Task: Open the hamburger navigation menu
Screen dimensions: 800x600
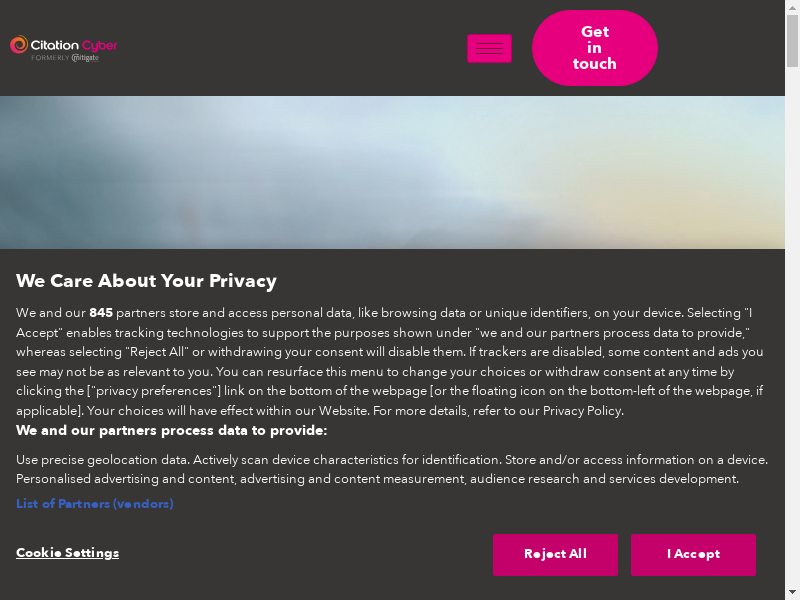Action: point(489,48)
